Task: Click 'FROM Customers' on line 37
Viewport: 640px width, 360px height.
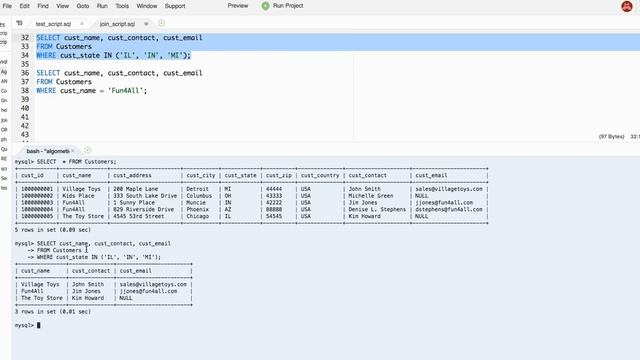Action: tap(64, 82)
